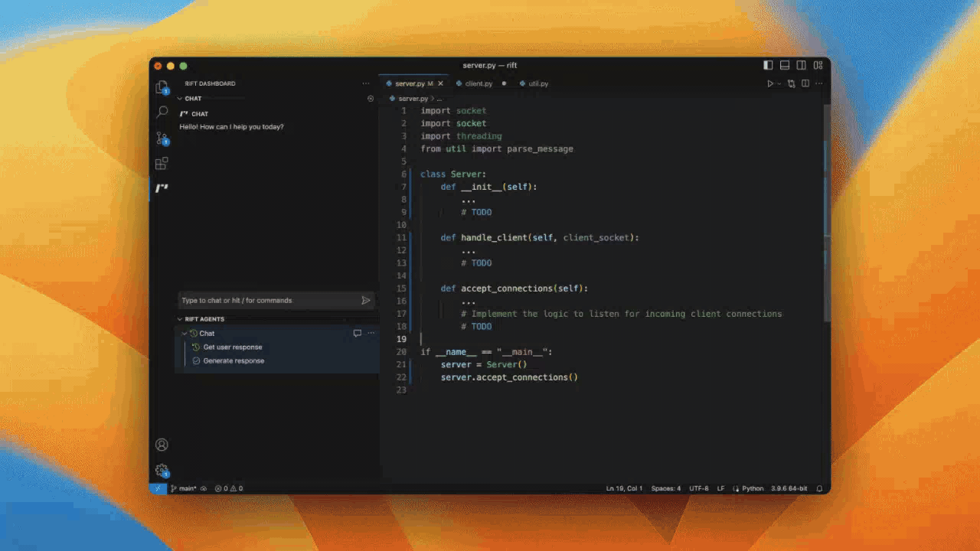
Task: Click the 'threading' import on line 3
Action: click(479, 136)
